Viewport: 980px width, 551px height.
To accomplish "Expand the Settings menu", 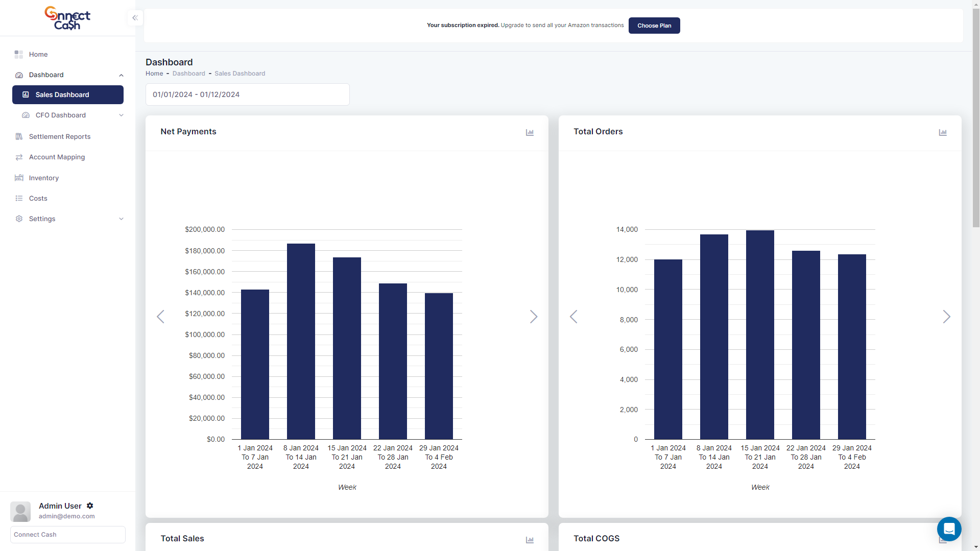I will (x=121, y=219).
